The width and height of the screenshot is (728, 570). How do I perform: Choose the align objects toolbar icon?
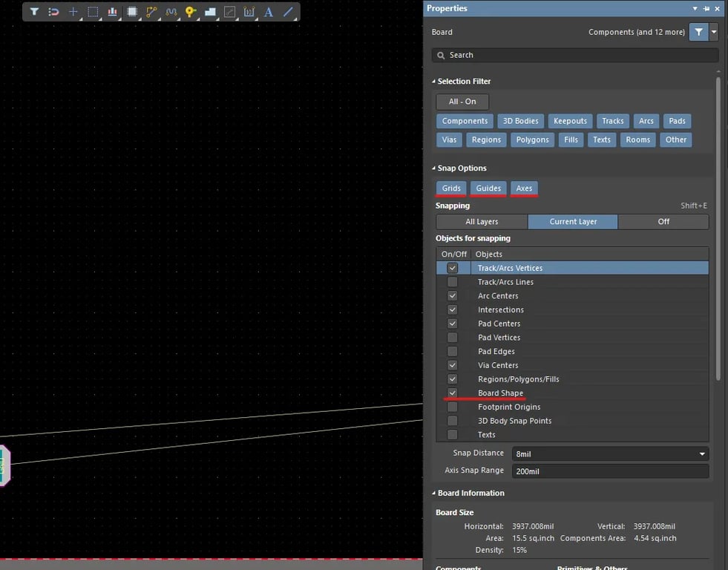coord(112,12)
